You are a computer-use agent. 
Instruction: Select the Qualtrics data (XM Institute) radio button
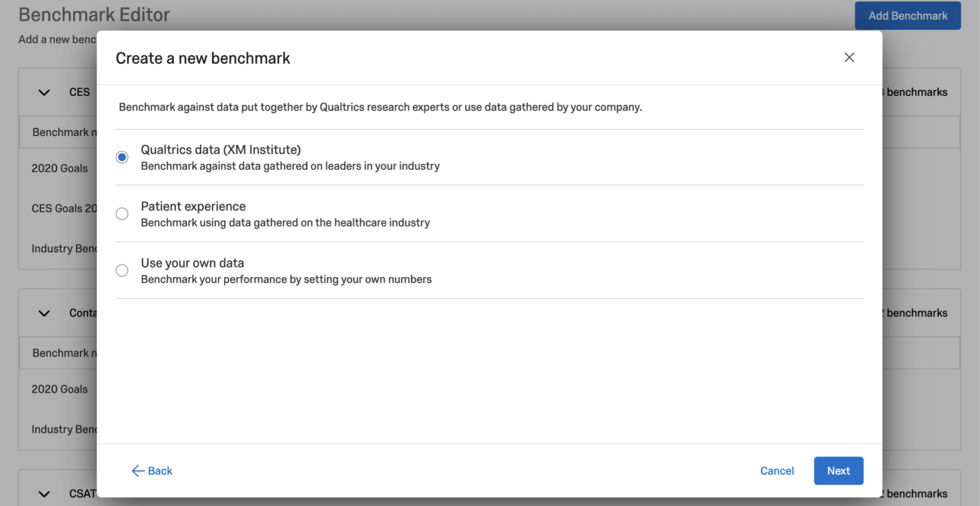click(122, 157)
